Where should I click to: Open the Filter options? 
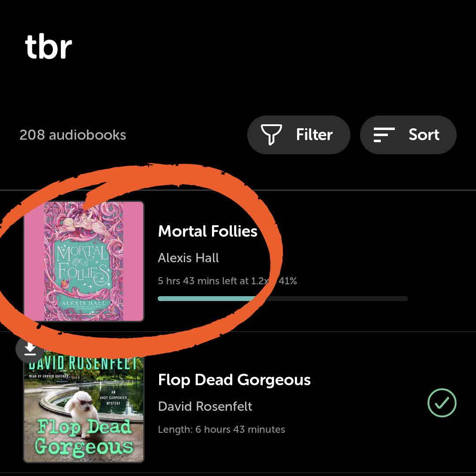pyautogui.click(x=299, y=135)
